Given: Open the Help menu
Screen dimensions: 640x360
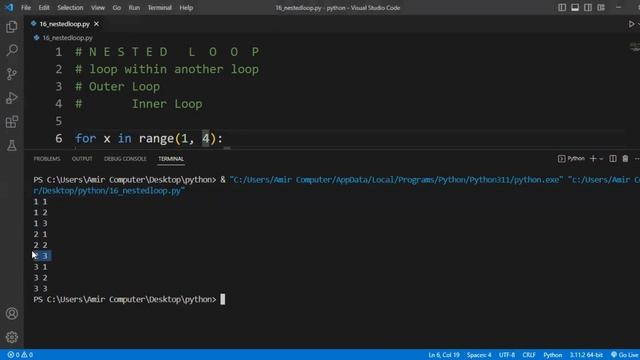Looking at the screenshot, I should click(186, 8).
